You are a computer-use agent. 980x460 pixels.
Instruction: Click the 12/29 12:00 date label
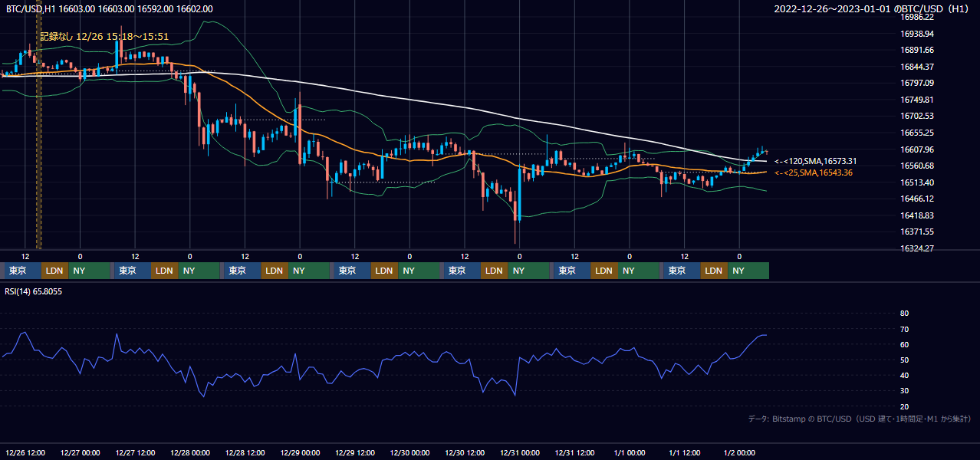(355, 453)
